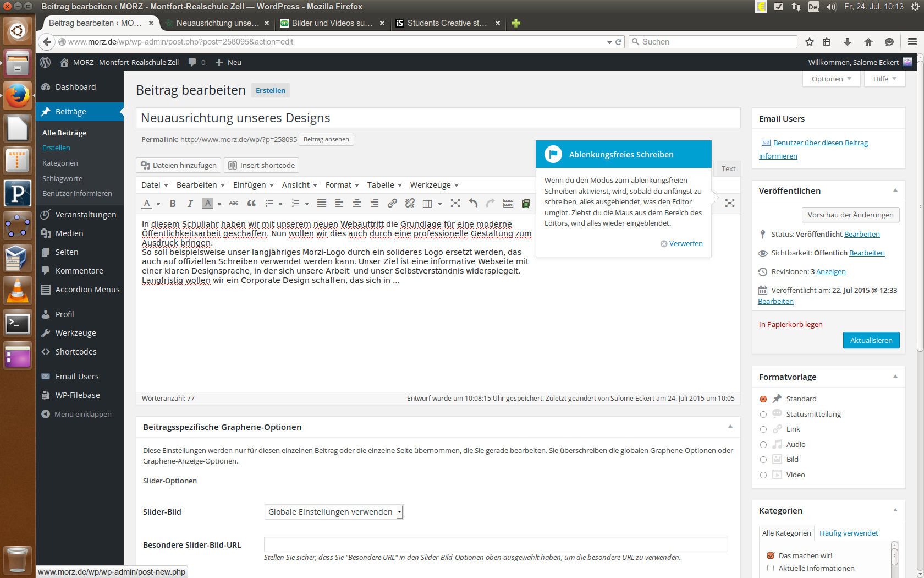Center align the text
The width and height of the screenshot is (924, 578).
tap(357, 204)
